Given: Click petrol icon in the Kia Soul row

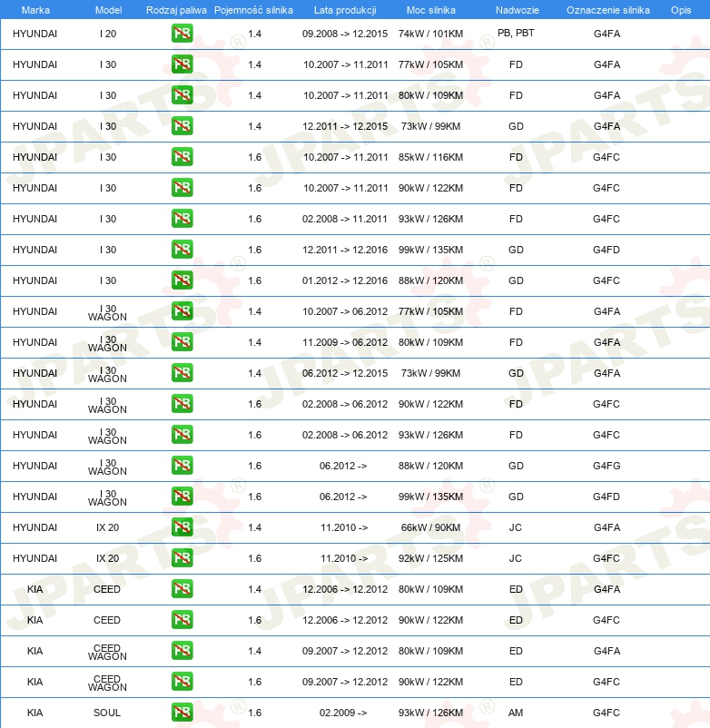Looking at the screenshot, I should click(182, 713).
